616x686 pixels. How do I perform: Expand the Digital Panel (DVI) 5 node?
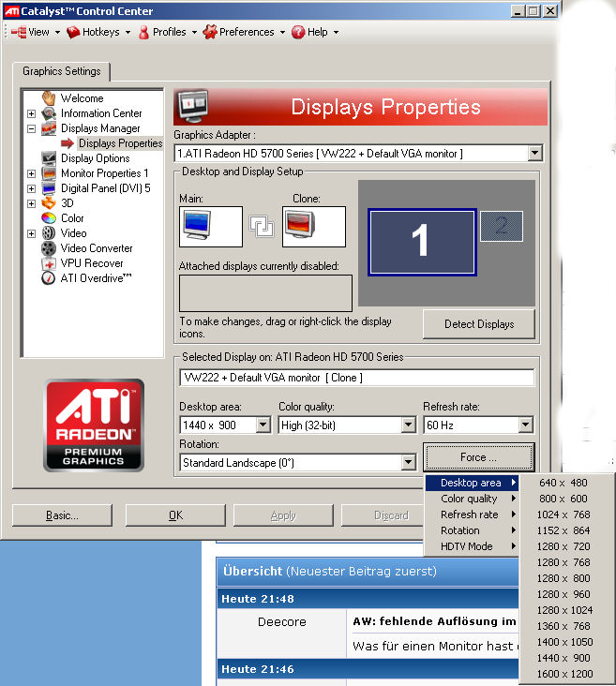click(x=32, y=188)
